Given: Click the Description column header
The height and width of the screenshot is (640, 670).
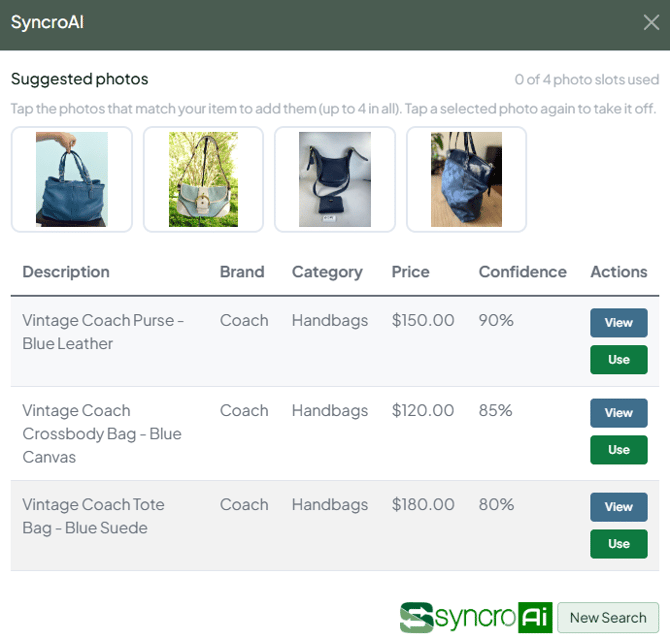Looking at the screenshot, I should pos(66,272).
